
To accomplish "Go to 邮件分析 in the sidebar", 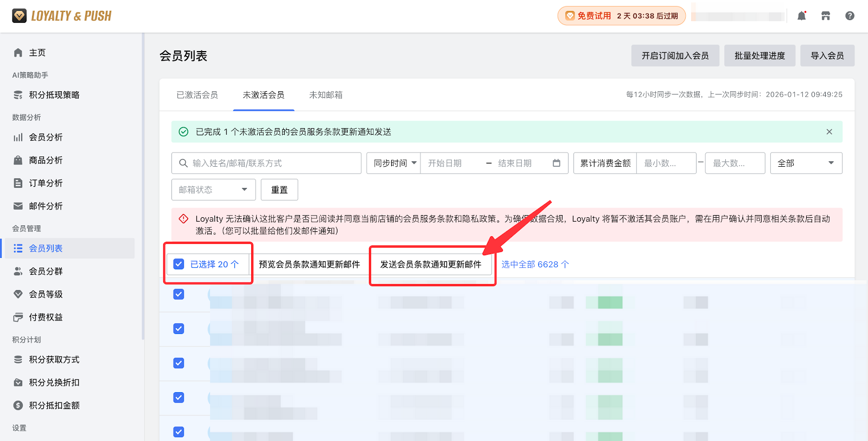I will (46, 206).
